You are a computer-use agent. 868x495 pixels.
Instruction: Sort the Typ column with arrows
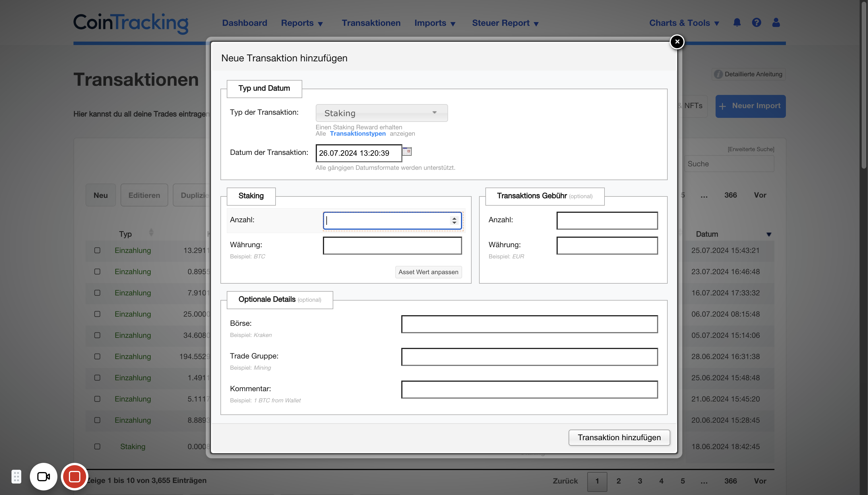pyautogui.click(x=151, y=233)
